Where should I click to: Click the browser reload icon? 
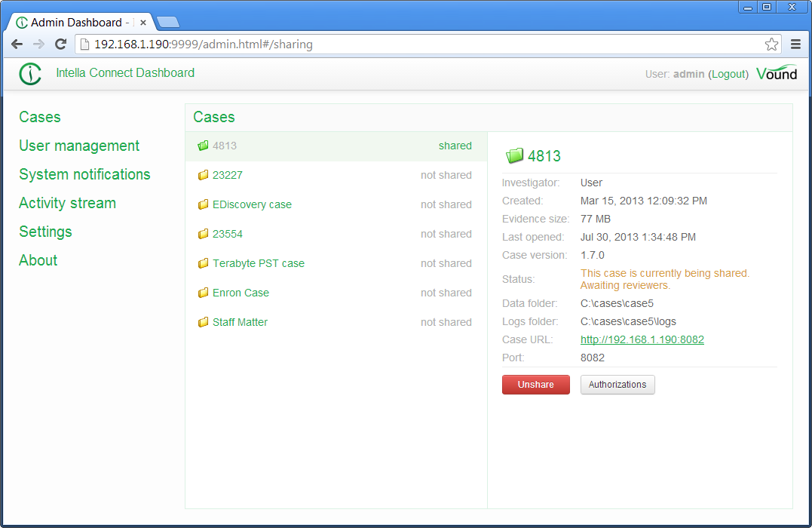point(61,45)
